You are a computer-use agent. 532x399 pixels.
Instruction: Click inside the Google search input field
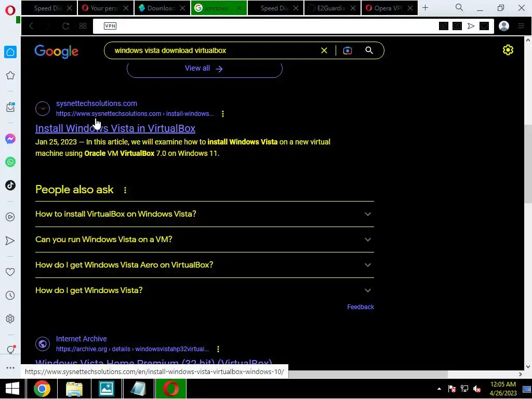tap(214, 50)
